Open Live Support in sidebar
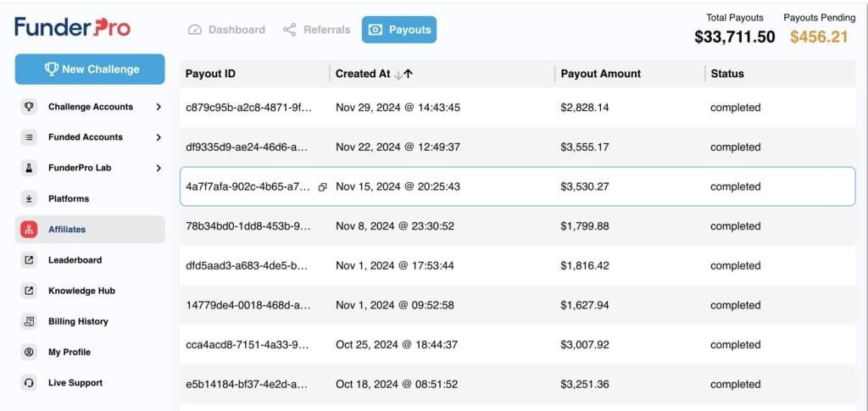The width and height of the screenshot is (868, 411). [x=90, y=383]
